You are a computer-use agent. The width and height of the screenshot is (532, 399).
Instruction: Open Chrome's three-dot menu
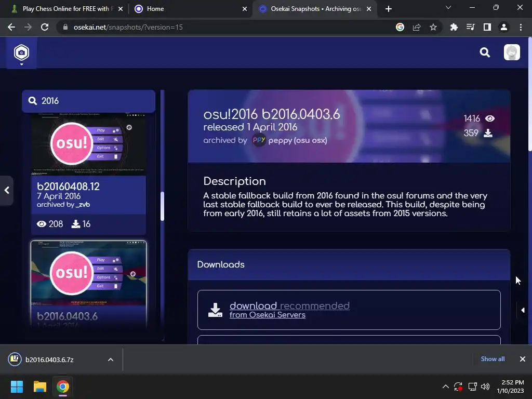[521, 27]
